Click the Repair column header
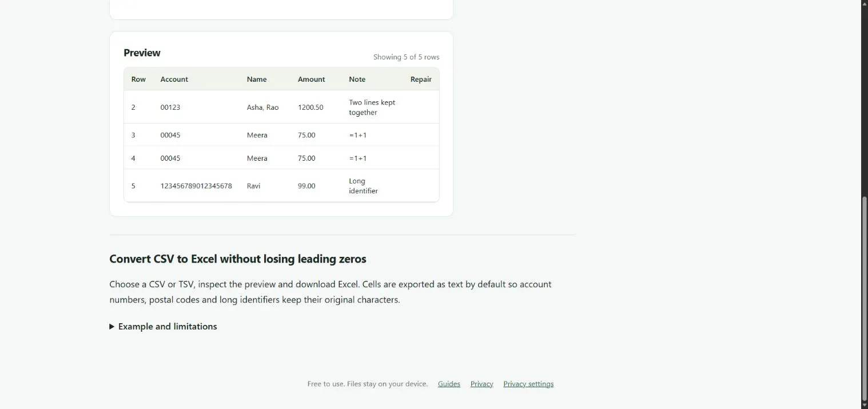Viewport: 868px width, 409px height. click(x=421, y=80)
